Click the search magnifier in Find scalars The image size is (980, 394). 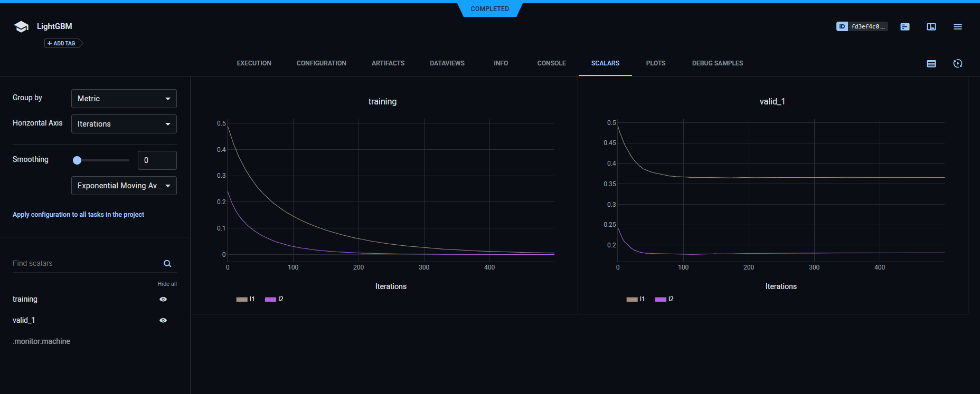(167, 264)
